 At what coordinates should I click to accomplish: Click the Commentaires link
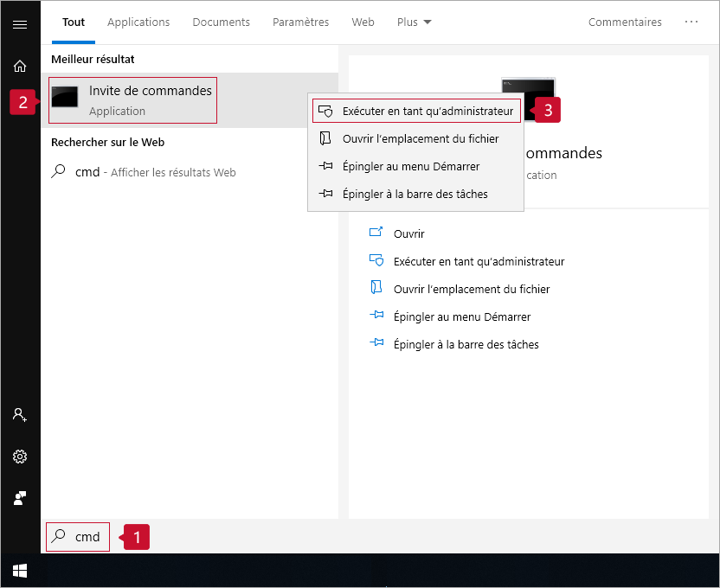[625, 22]
